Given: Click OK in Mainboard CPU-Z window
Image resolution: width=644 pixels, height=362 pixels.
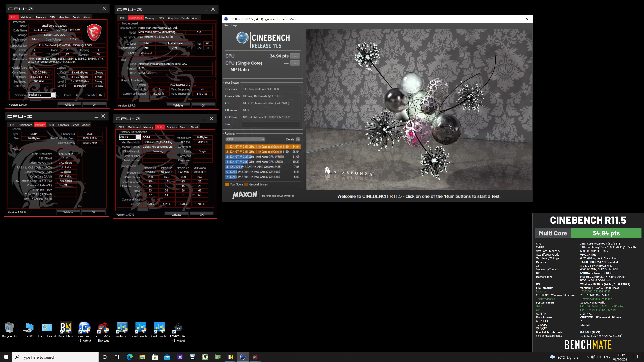Looking at the screenshot, I should pos(203,105).
